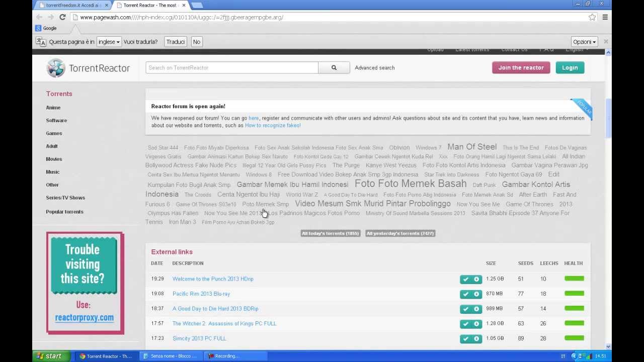Open the Pacific Rim 2013 Blu-ray link
Image resolution: width=644 pixels, height=362 pixels.
point(201,294)
